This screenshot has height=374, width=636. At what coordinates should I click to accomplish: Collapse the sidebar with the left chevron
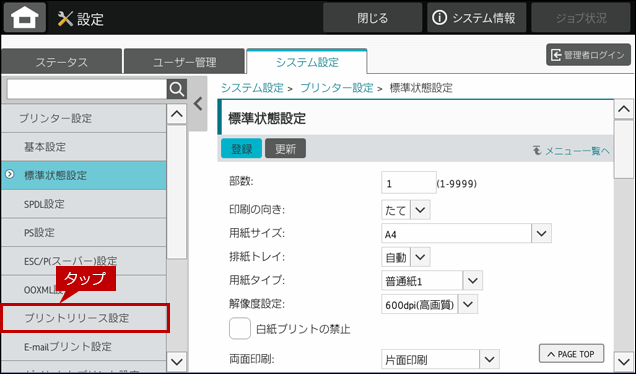[x=198, y=104]
